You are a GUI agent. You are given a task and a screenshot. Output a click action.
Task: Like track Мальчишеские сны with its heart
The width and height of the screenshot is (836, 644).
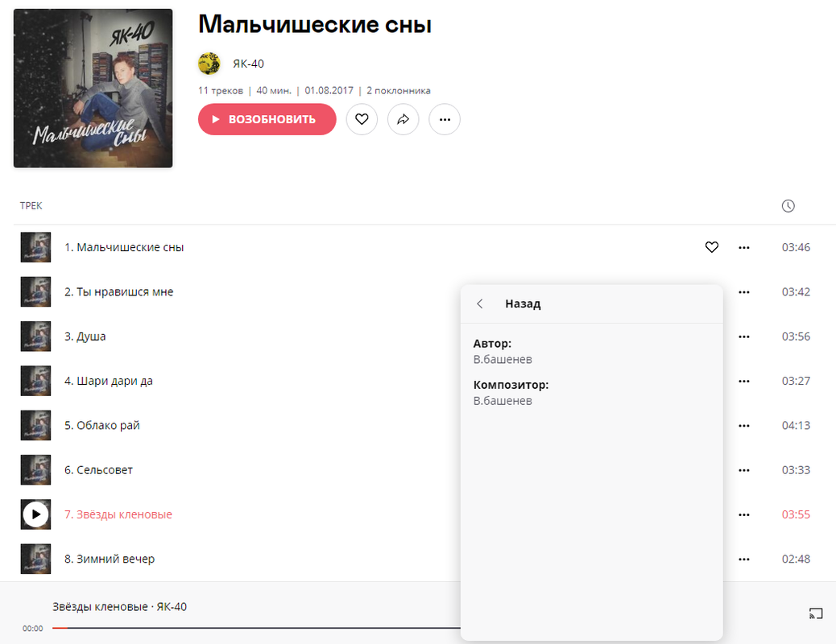pyautogui.click(x=712, y=247)
